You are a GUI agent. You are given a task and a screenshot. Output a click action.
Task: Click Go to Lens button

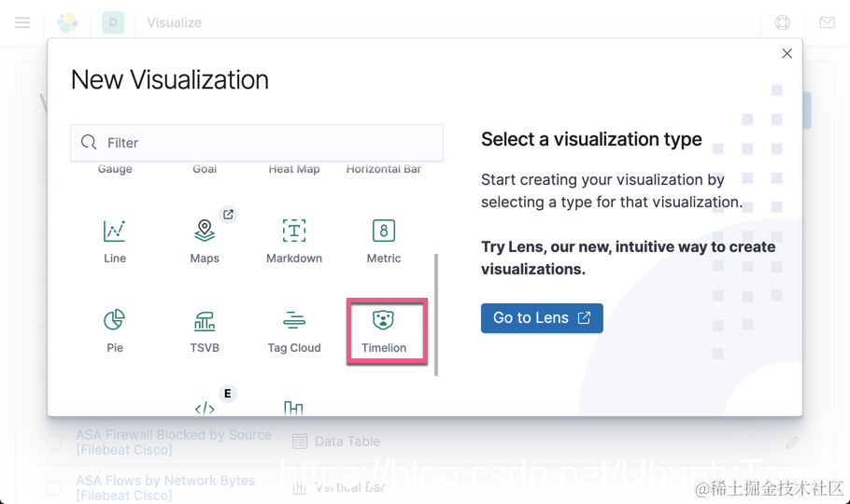(x=542, y=318)
